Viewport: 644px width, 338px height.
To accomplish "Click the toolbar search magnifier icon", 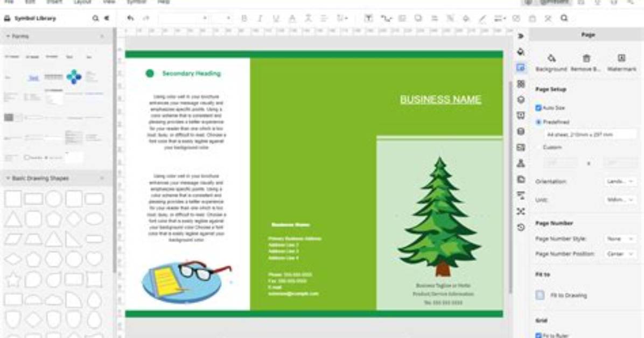I will pos(564,18).
